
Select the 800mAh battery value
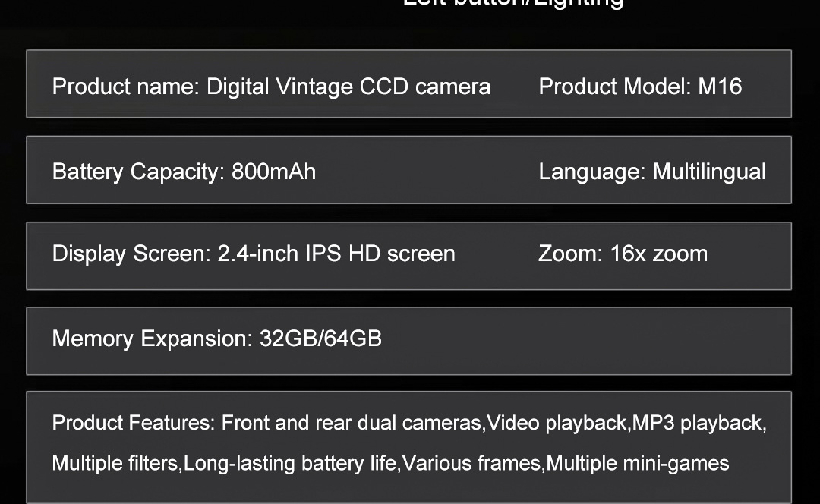pos(273,172)
